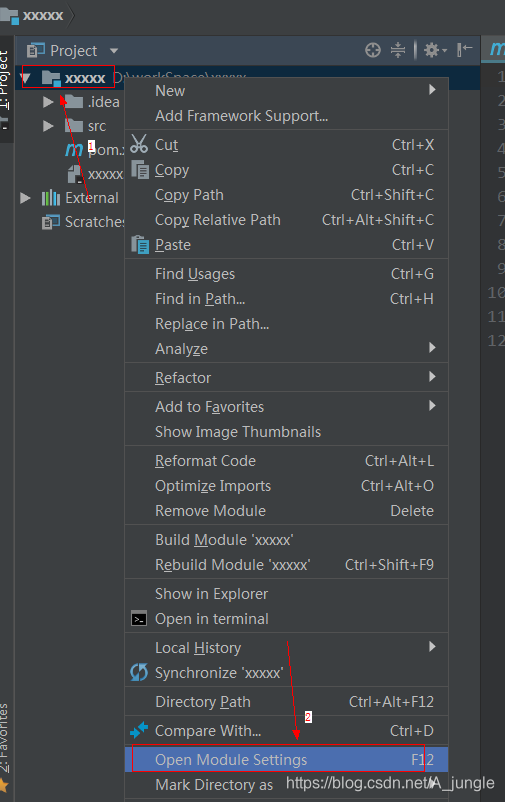Collapse the xxxxx root project node
Viewport: 505px width, 802px height.
pos(26,78)
